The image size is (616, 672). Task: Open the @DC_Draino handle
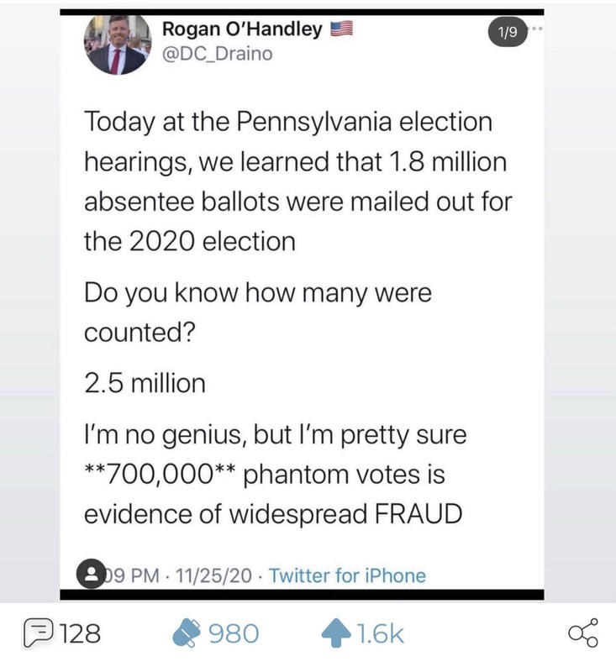216,54
